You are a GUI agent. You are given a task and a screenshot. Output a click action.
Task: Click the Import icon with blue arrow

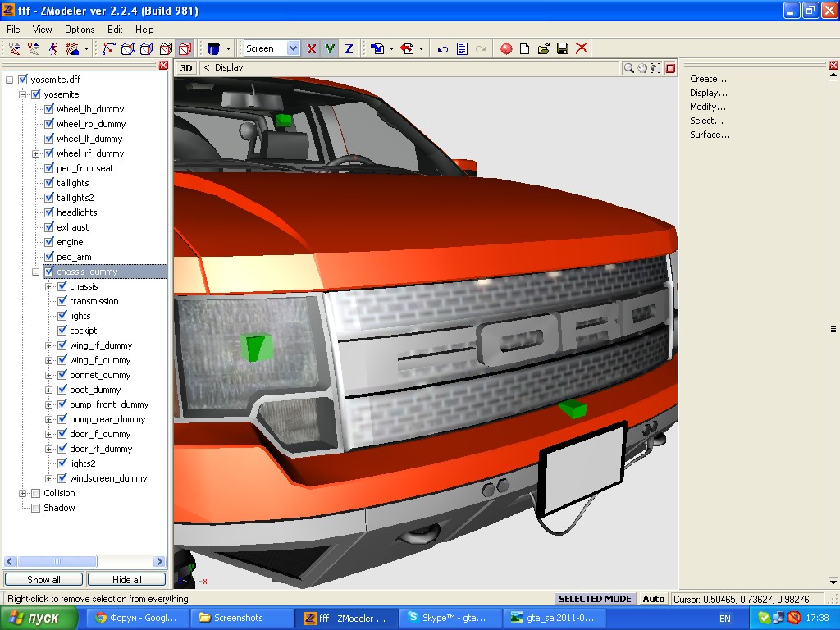pos(377,48)
